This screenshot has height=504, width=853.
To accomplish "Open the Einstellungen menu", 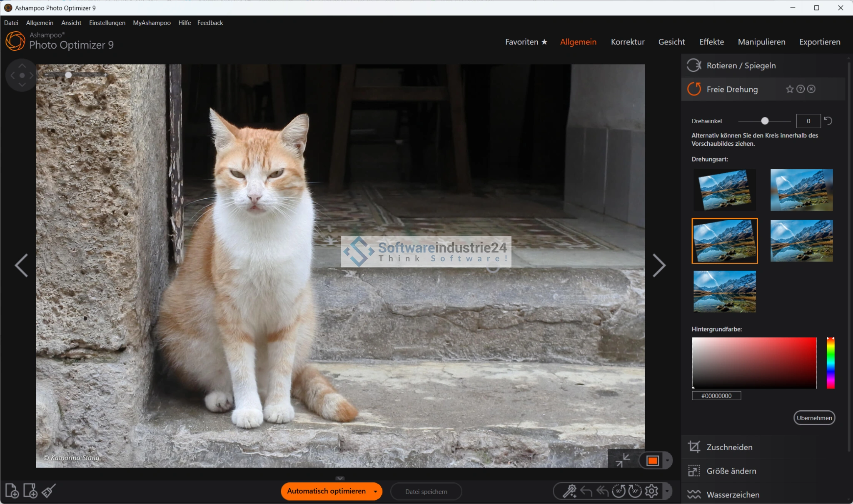I will pos(107,23).
